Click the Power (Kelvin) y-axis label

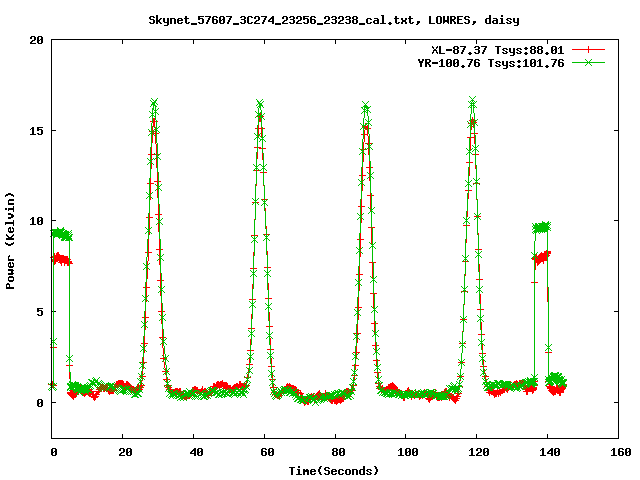click(x=10, y=241)
